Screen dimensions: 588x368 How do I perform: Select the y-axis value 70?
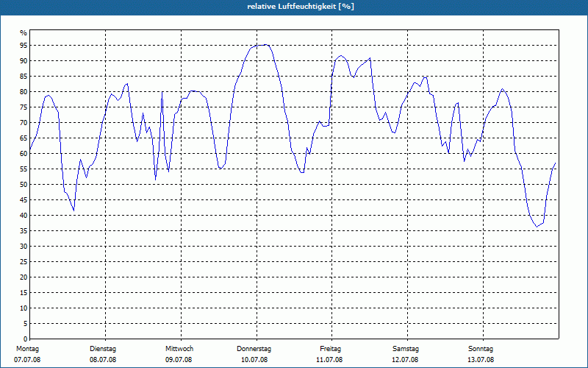(24, 123)
